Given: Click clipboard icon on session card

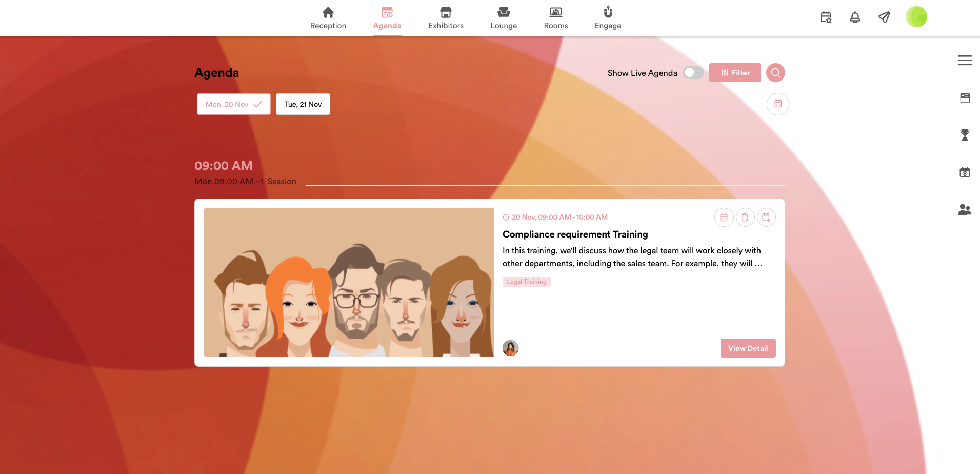Looking at the screenshot, I should (745, 218).
